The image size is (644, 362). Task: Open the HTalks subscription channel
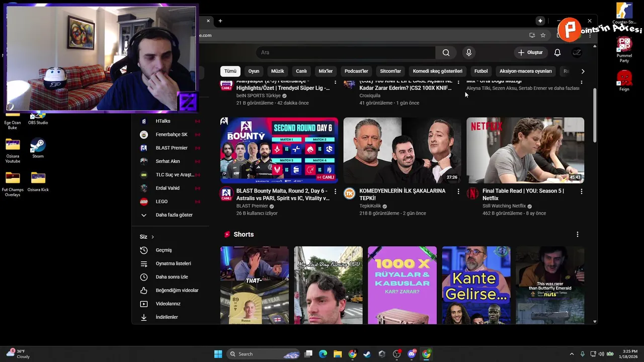pos(171,121)
